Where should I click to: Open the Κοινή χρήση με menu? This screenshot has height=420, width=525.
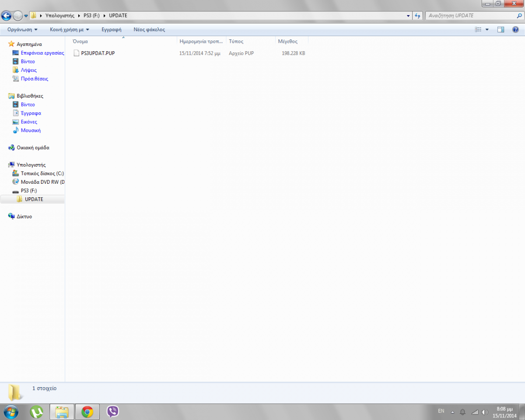point(70,29)
